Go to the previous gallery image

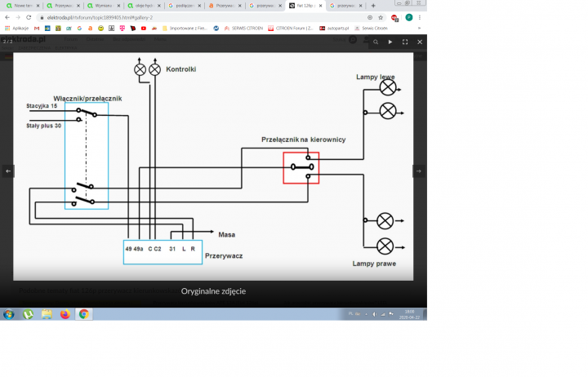point(8,171)
